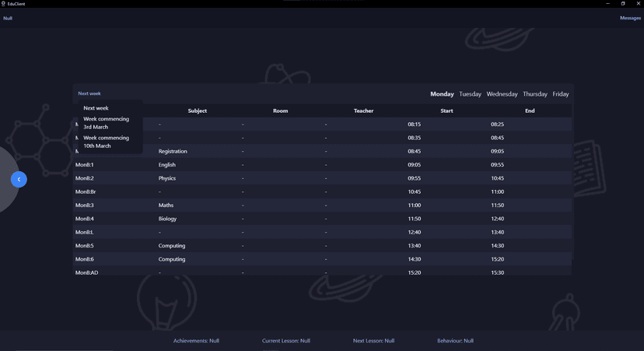Choose Week commencing 10th March
The width and height of the screenshot is (644, 351).
[x=107, y=142]
